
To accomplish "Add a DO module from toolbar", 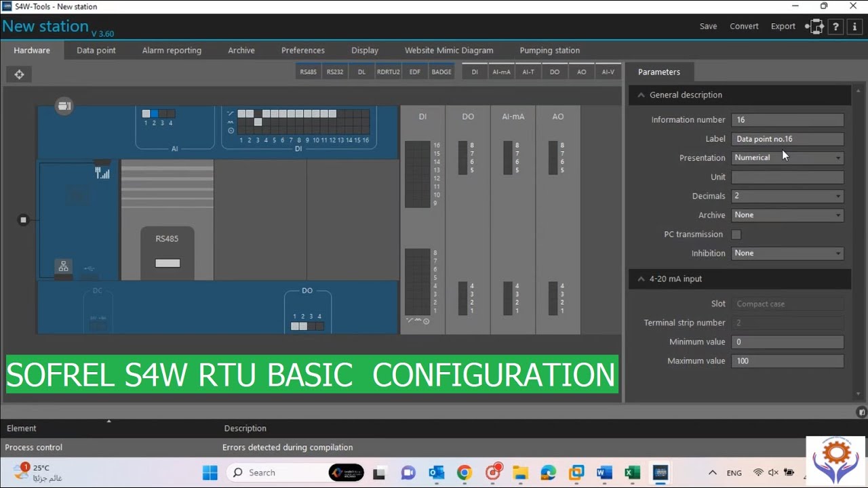I will coord(555,72).
